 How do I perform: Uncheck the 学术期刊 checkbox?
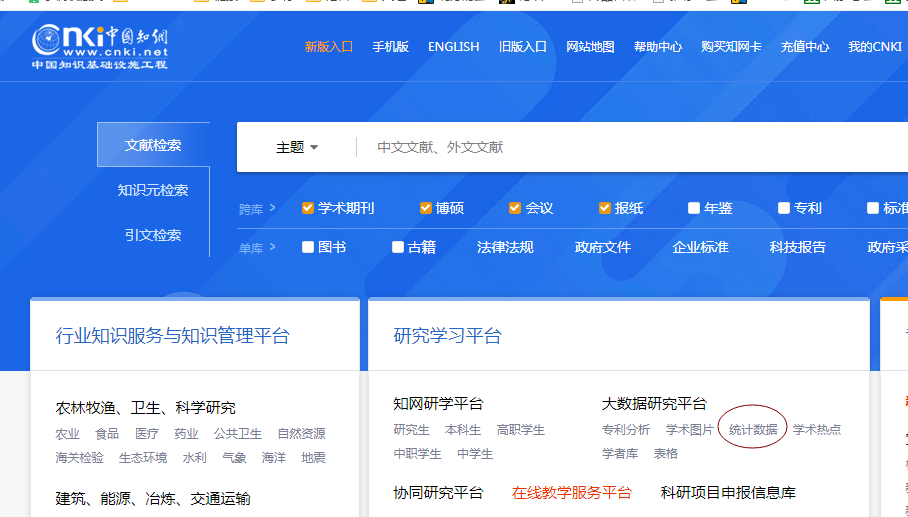point(307,208)
